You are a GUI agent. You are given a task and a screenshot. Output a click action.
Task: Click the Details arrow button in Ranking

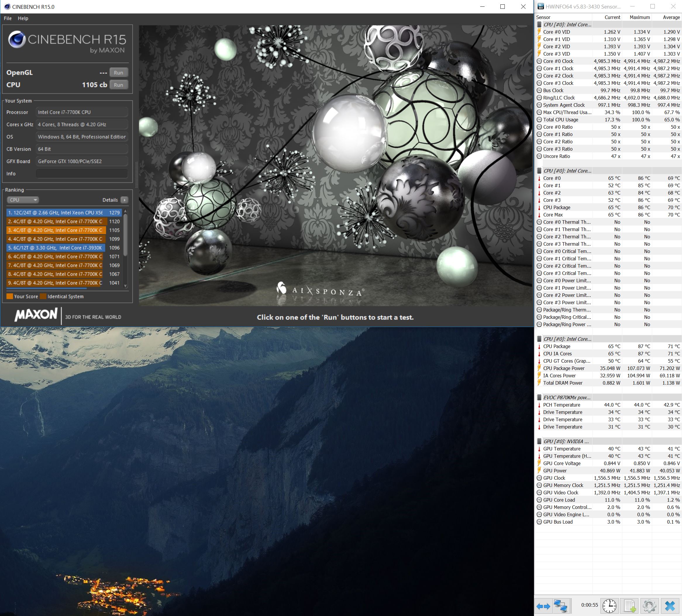click(x=124, y=200)
